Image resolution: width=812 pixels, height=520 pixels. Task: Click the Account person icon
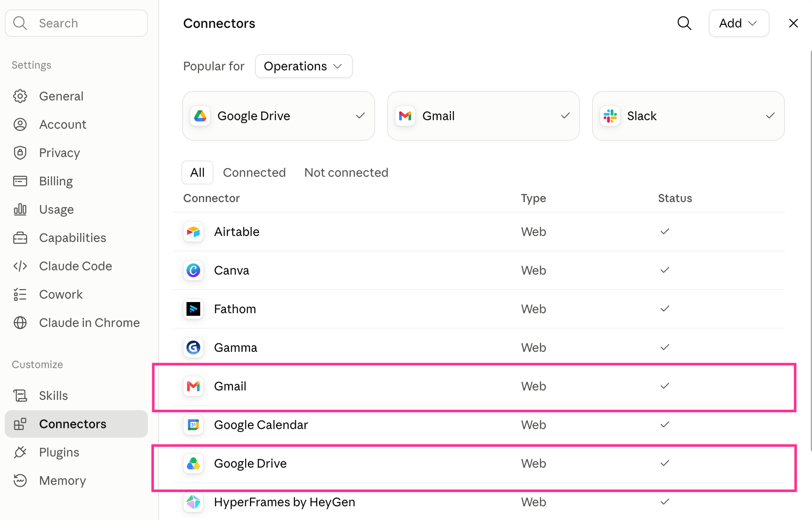(20, 124)
